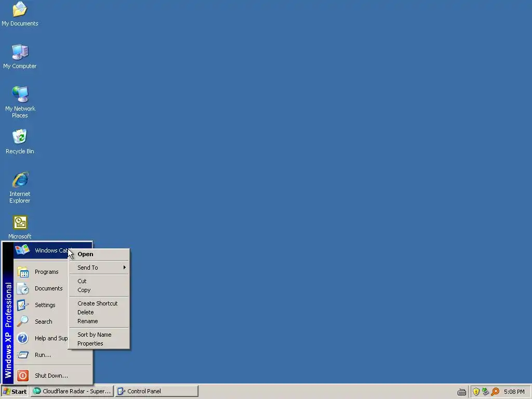Select Delete in the context menu
Viewport: 532px width, 399px height.
click(x=99, y=312)
